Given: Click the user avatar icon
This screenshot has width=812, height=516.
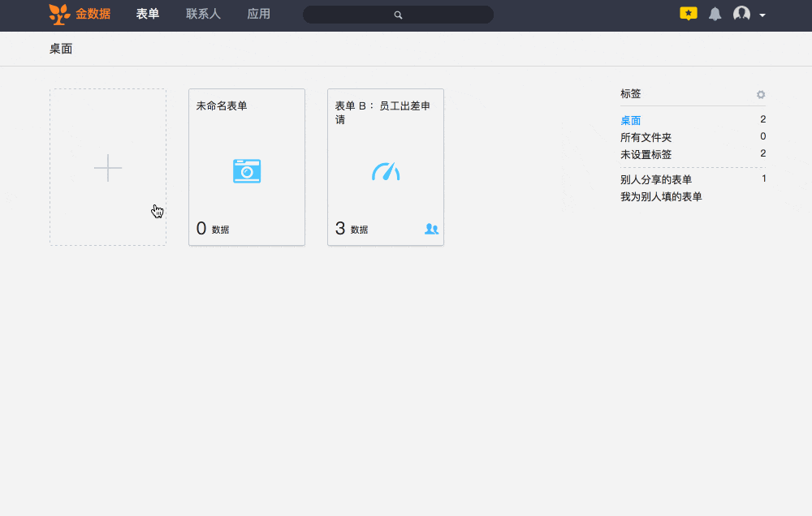Looking at the screenshot, I should pos(741,14).
